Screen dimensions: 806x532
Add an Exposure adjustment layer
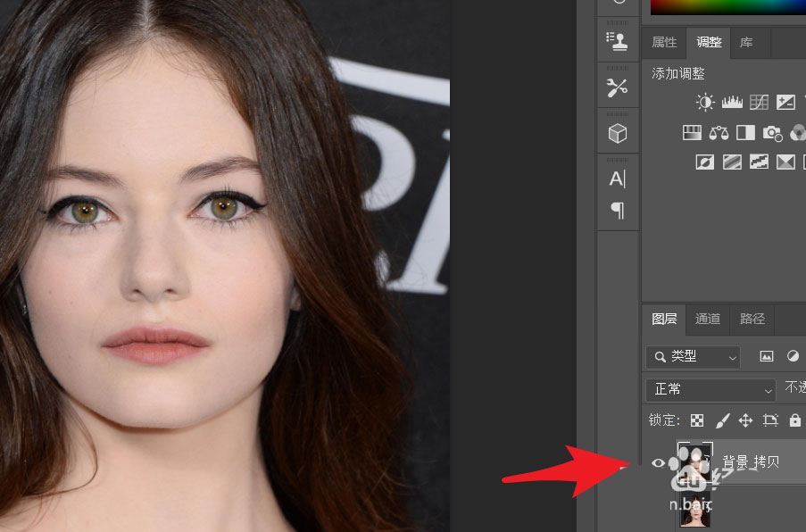(x=785, y=103)
